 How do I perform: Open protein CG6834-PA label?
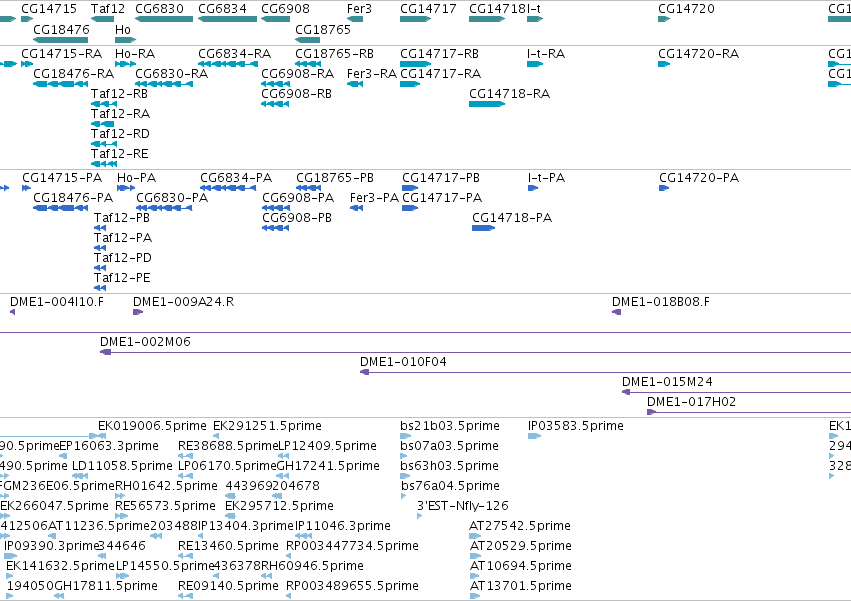[x=236, y=178]
